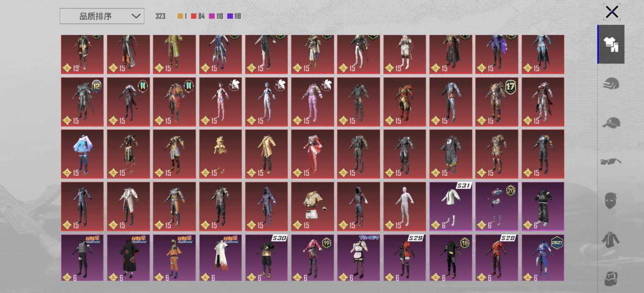
Task: Click the total item count 323
Action: (161, 16)
